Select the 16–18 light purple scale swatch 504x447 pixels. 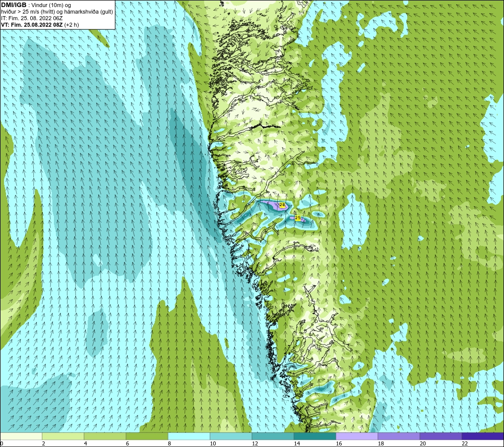pyautogui.click(x=357, y=436)
